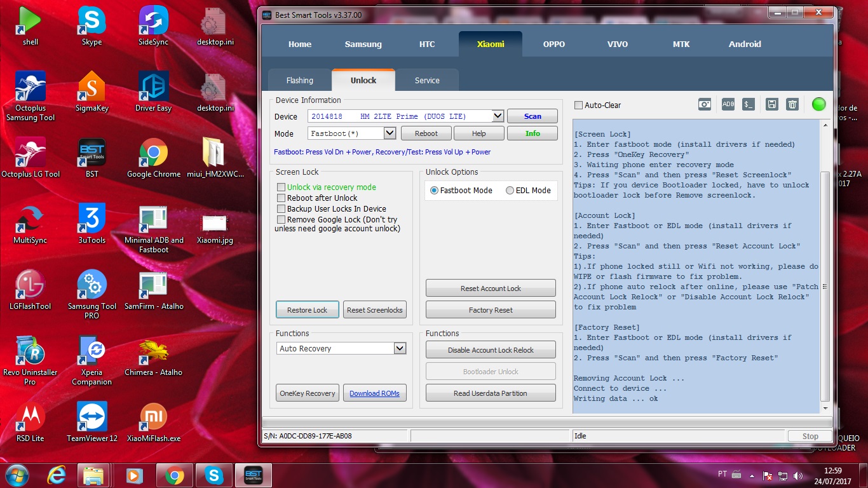Viewport: 868px width, 488px height.
Task: Enable Backup User Locks In Device
Action: pos(281,209)
